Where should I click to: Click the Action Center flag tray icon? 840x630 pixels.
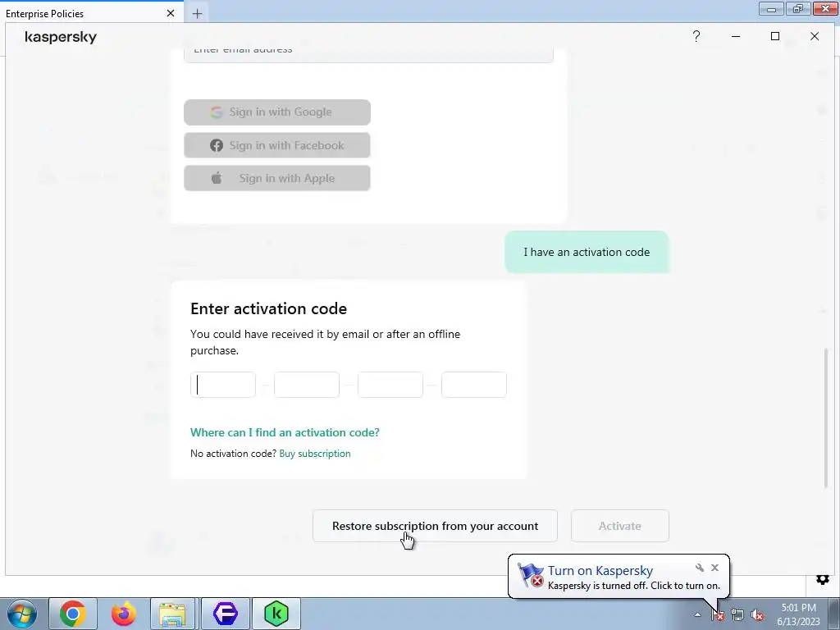[x=718, y=615]
